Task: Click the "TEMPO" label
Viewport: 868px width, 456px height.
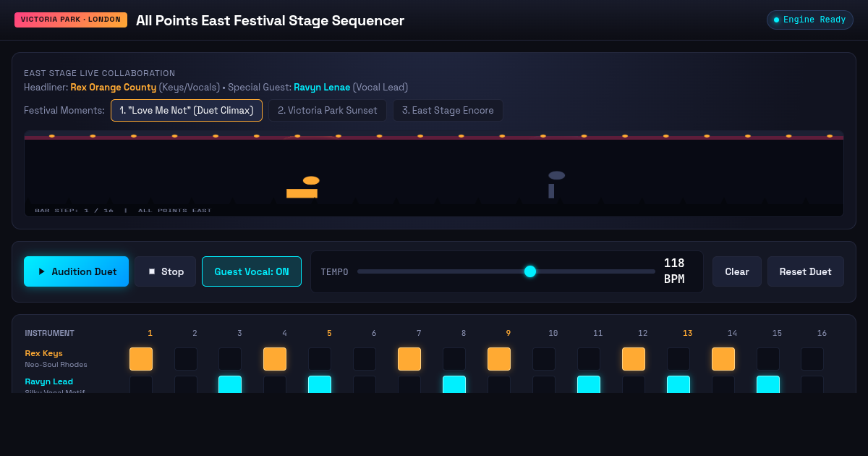Action: (x=335, y=272)
